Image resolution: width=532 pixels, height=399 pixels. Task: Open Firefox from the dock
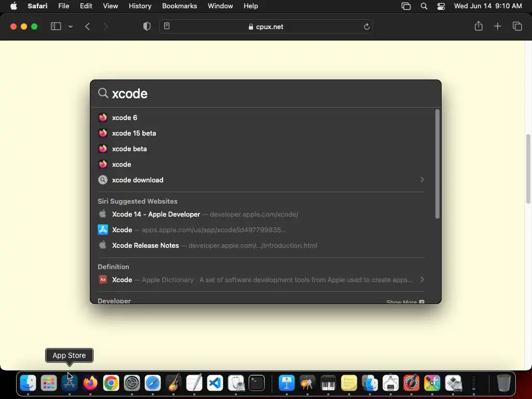(x=90, y=383)
